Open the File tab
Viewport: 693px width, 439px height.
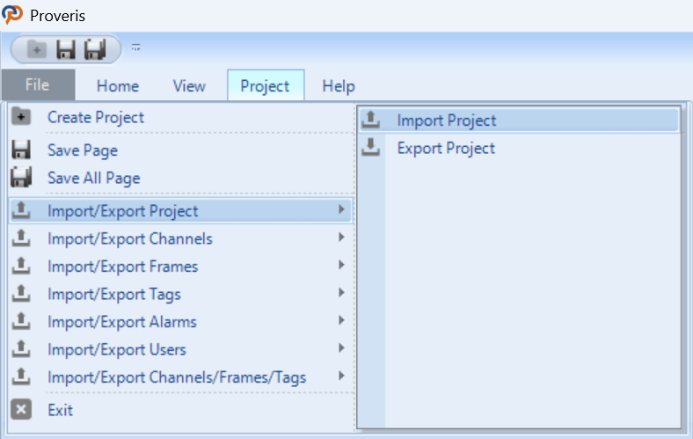(x=38, y=85)
